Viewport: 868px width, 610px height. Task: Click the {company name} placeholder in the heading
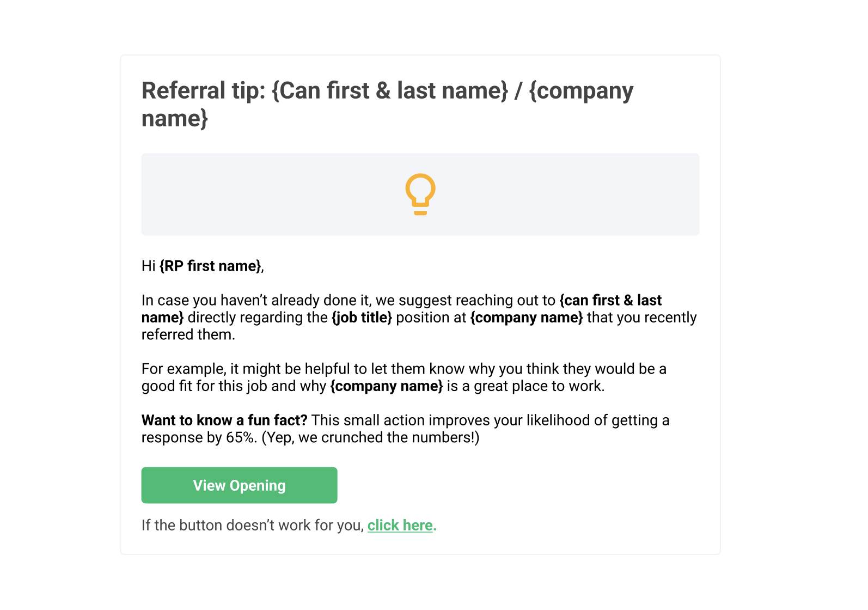pos(388,105)
